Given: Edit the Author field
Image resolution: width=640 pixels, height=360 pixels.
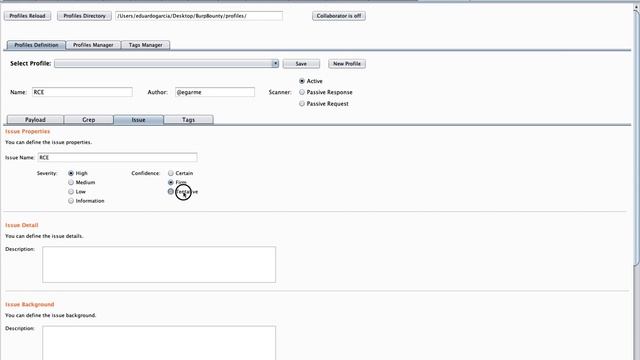Looking at the screenshot, I should click(215, 92).
